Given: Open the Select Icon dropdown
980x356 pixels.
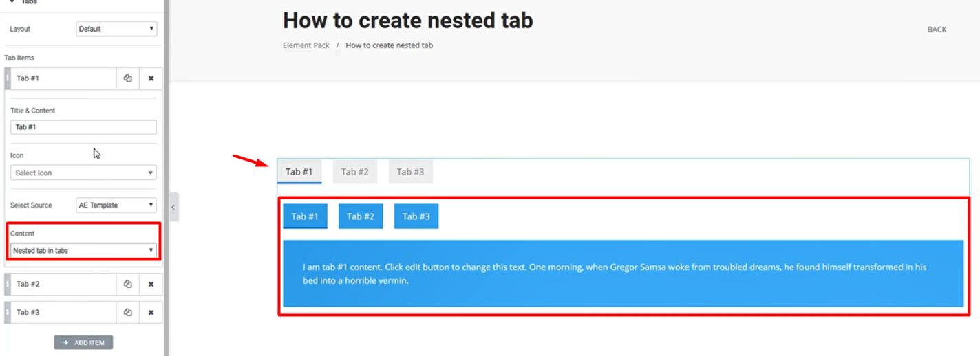Looking at the screenshot, I should [83, 173].
